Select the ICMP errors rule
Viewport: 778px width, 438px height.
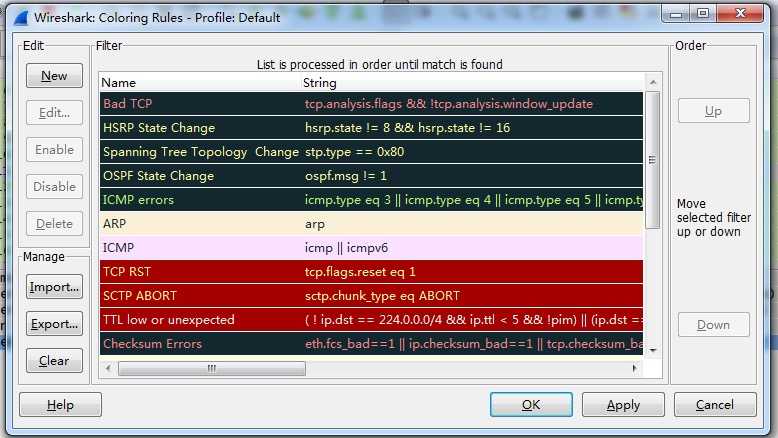point(371,200)
